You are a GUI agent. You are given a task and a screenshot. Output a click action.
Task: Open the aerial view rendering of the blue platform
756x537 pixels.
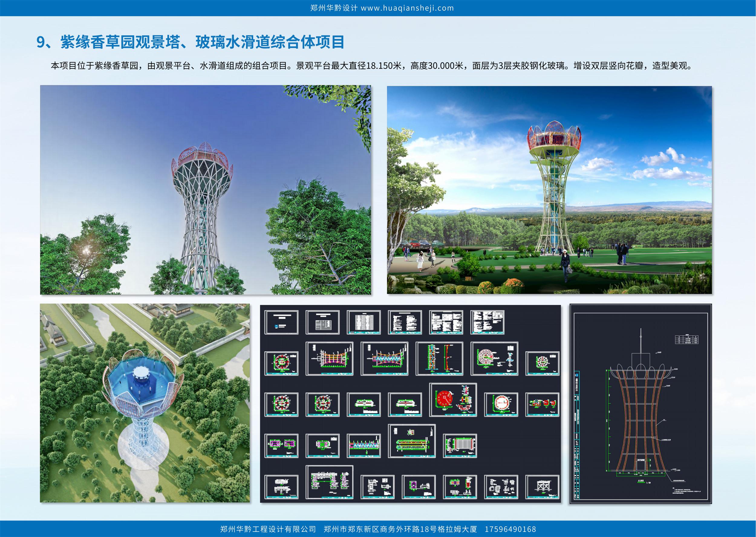click(145, 403)
